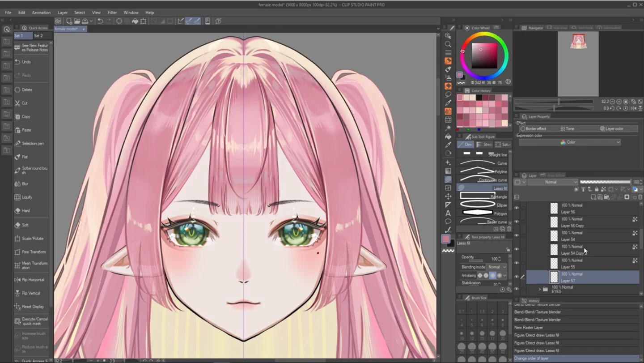
Task: Click Free Transform in Quick Access
Action: pos(33,252)
